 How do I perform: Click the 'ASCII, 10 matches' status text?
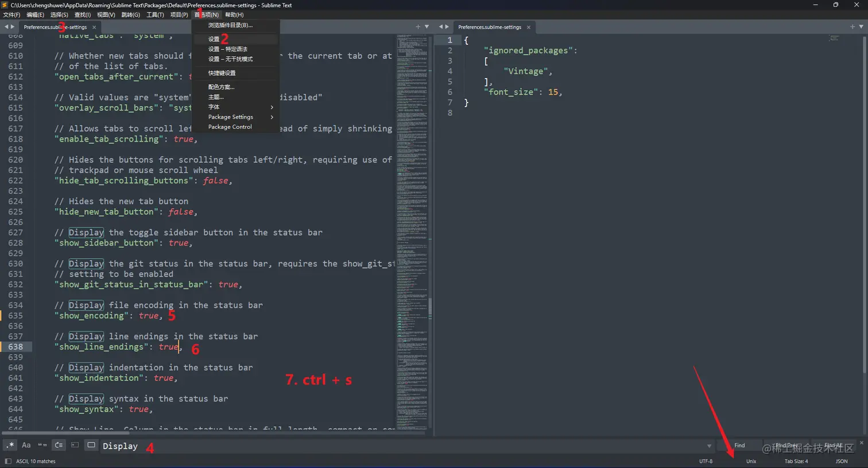point(36,461)
